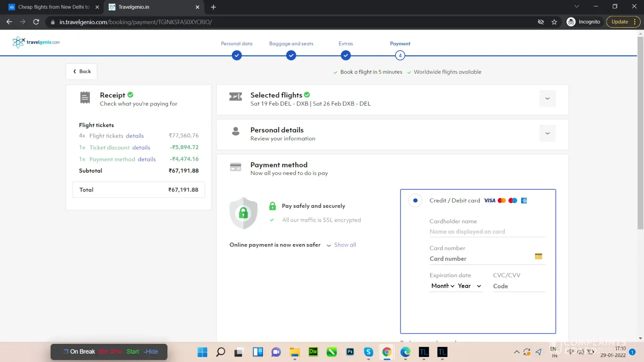The image size is (644, 362).
Task: Click the Cardholder name input field
Action: tap(487, 232)
